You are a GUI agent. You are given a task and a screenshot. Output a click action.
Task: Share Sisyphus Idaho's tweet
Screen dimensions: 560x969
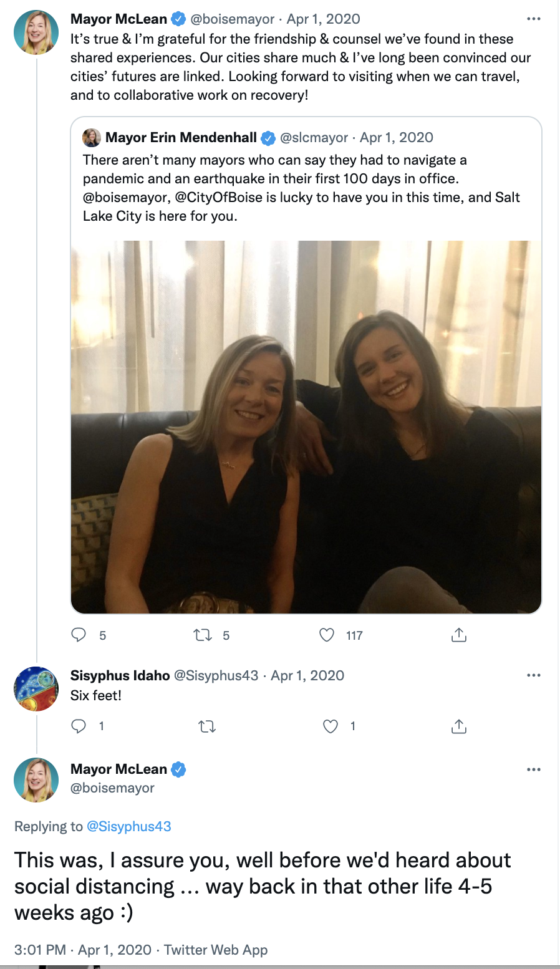coord(458,726)
